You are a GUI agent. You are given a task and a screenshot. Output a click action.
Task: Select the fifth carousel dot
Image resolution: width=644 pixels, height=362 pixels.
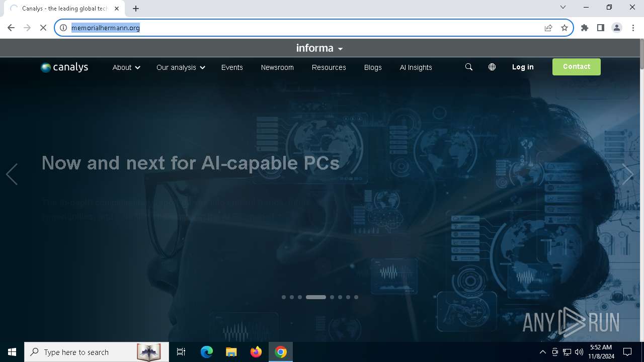332,297
